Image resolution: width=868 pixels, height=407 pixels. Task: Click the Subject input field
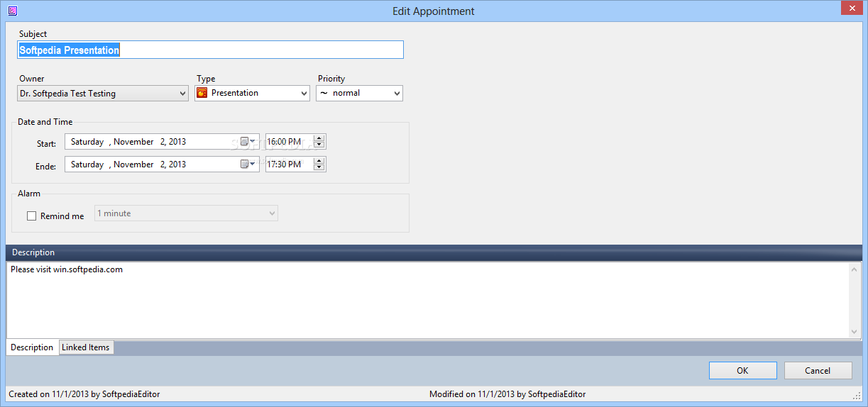(x=210, y=50)
